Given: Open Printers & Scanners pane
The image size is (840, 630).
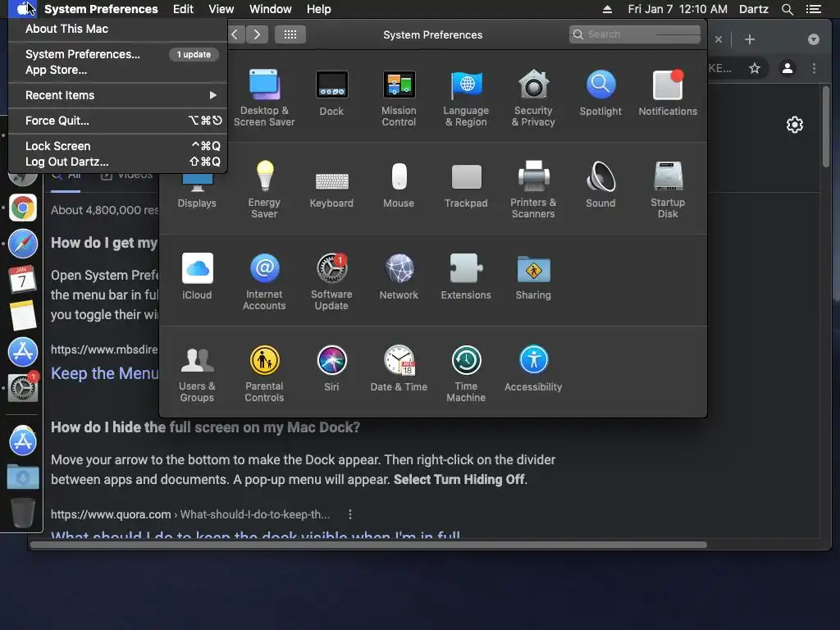Looking at the screenshot, I should (x=533, y=189).
